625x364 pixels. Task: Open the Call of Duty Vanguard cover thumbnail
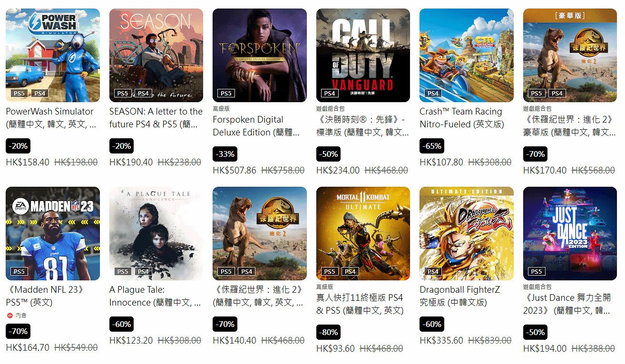(363, 55)
